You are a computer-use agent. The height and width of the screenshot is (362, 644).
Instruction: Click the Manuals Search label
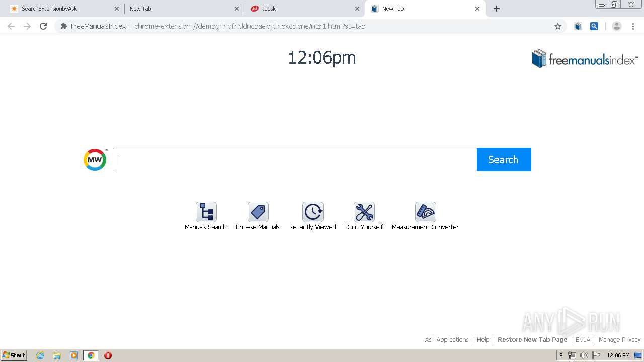coord(206,227)
